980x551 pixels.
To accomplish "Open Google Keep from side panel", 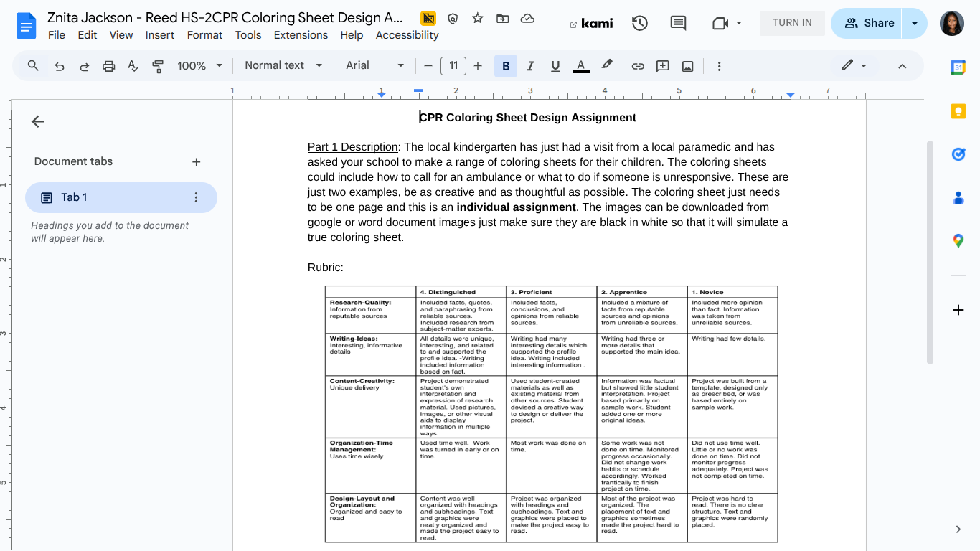I will [x=958, y=111].
